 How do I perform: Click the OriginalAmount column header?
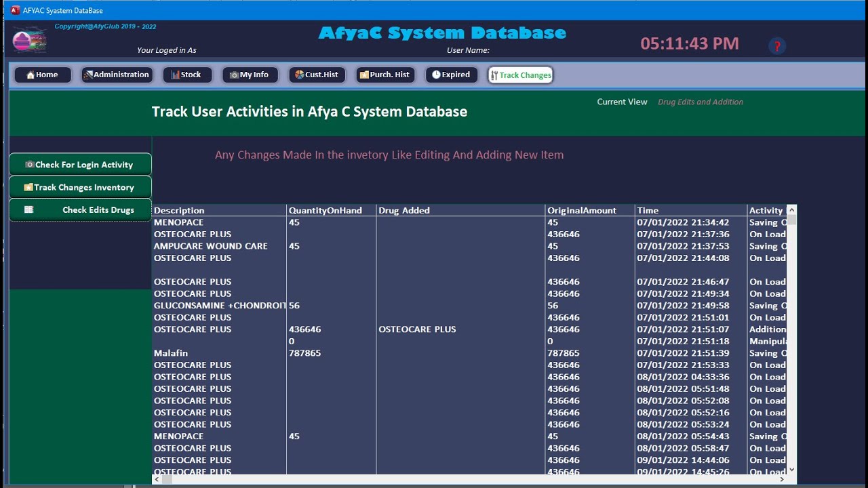(590, 210)
